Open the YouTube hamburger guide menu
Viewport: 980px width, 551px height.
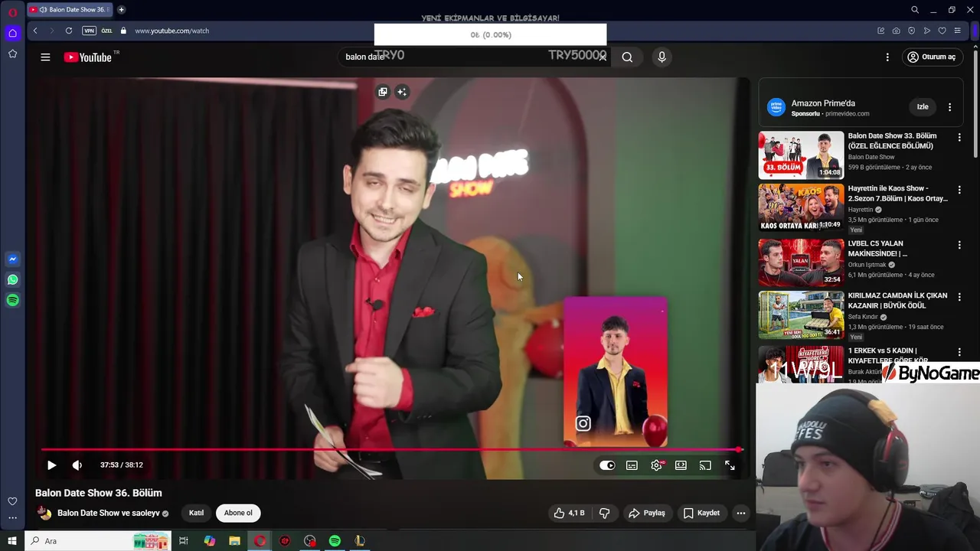[x=45, y=57]
